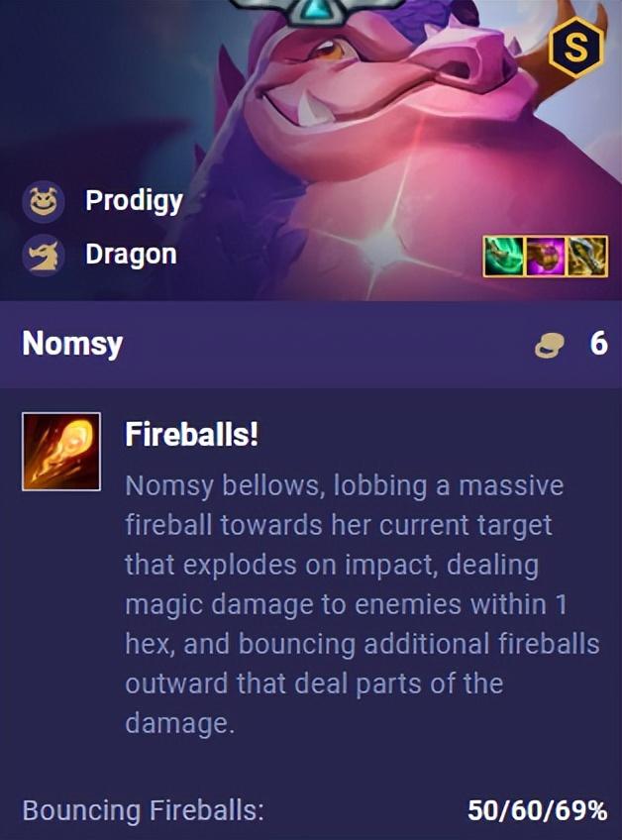Click the gold coin cost icon
Viewport: 622px width, 840px height.
pos(549,345)
